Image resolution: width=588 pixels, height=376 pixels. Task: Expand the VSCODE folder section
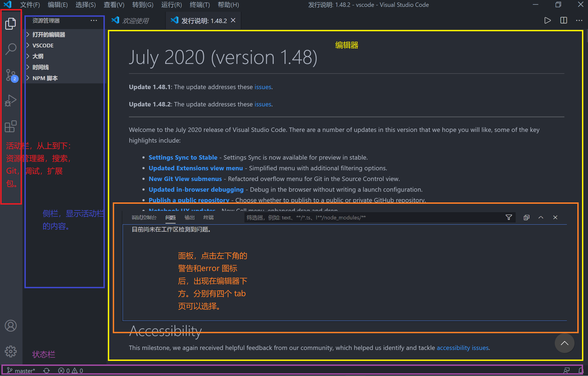pyautogui.click(x=64, y=46)
